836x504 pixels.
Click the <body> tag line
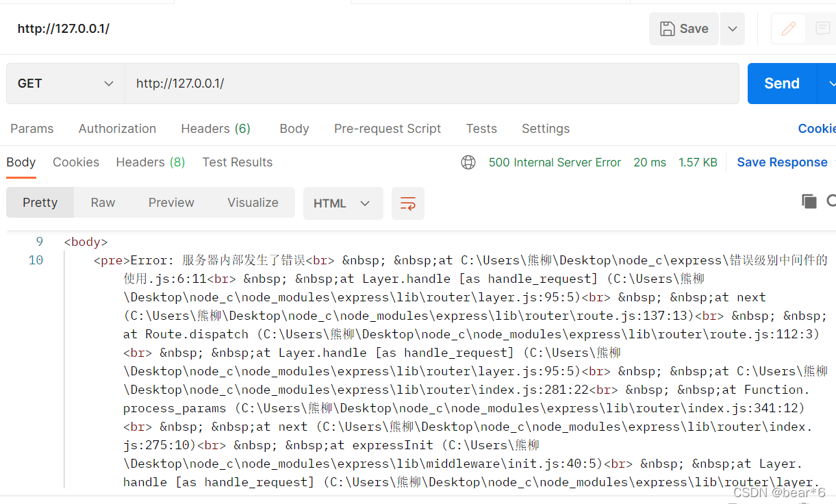click(86, 242)
